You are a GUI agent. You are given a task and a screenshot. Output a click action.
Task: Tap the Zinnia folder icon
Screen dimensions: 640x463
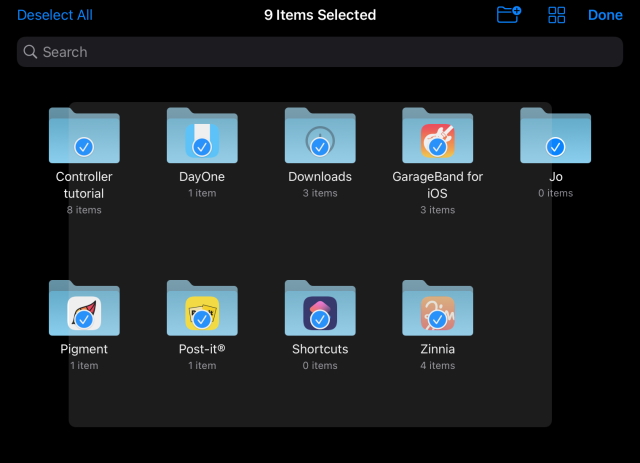pos(438,308)
